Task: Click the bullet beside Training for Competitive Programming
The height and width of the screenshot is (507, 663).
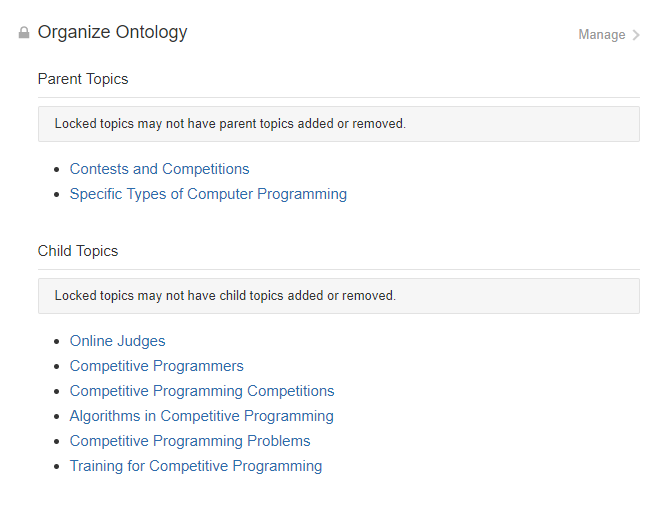Action: tap(57, 466)
